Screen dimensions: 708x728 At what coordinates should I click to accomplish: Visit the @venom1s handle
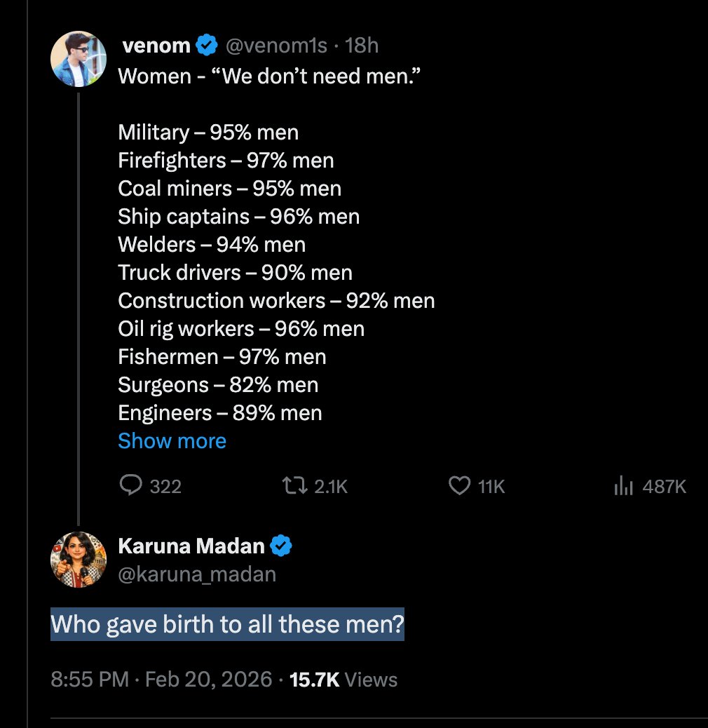[275, 46]
